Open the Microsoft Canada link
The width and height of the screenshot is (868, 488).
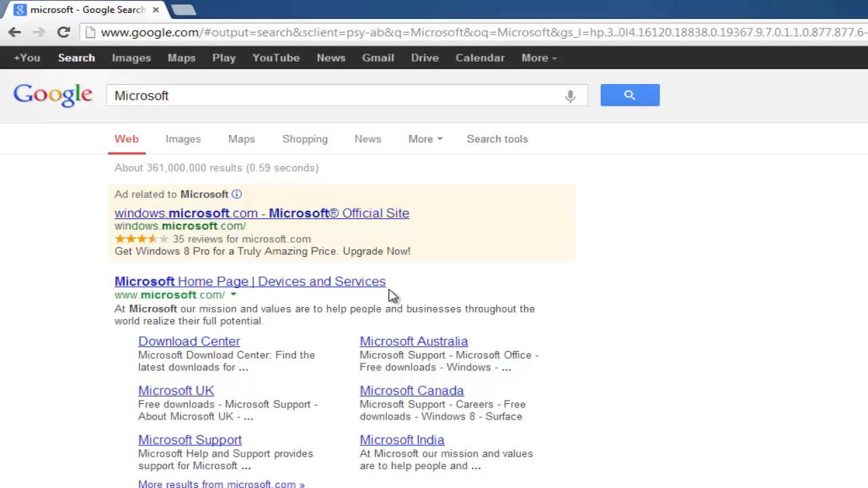point(412,390)
